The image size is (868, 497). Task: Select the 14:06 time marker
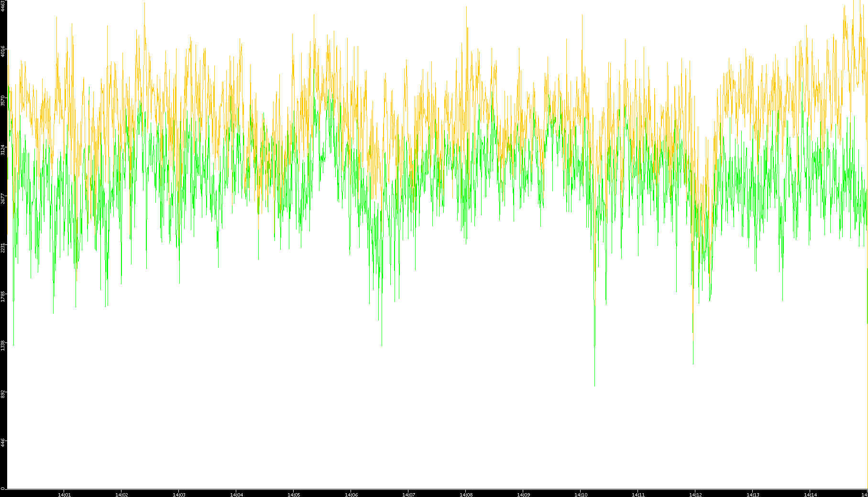(351, 495)
